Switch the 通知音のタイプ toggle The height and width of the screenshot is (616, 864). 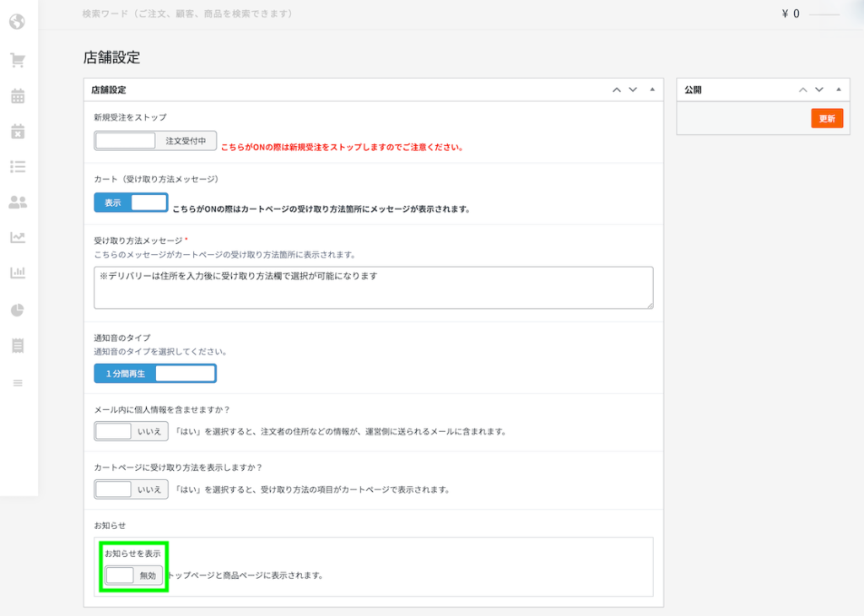155,373
